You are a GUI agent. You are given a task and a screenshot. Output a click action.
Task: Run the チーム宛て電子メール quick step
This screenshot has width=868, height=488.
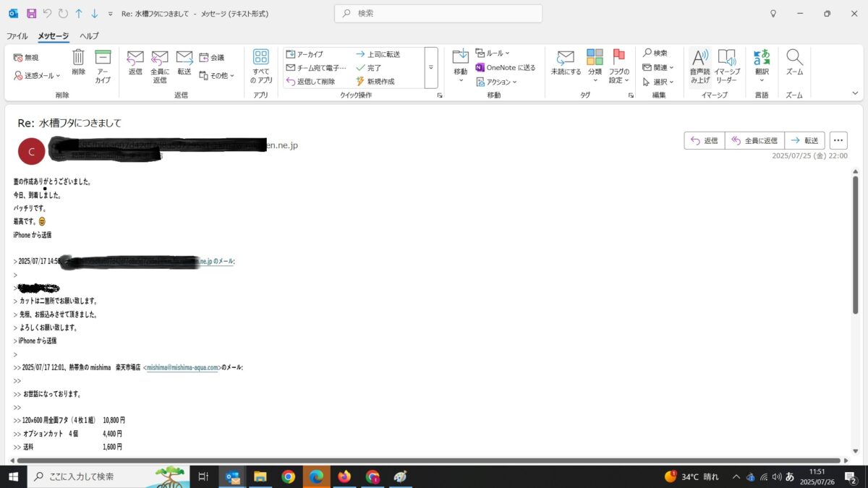[316, 67]
